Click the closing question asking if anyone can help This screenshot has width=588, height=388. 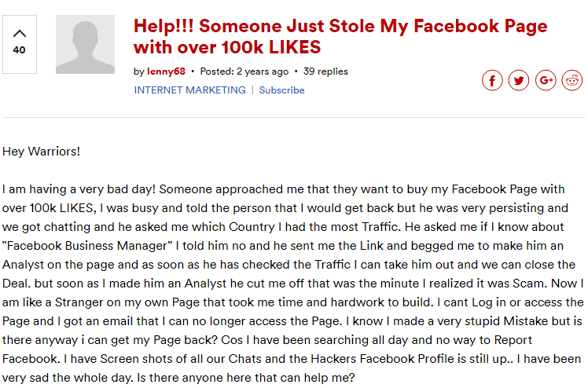click(x=245, y=378)
